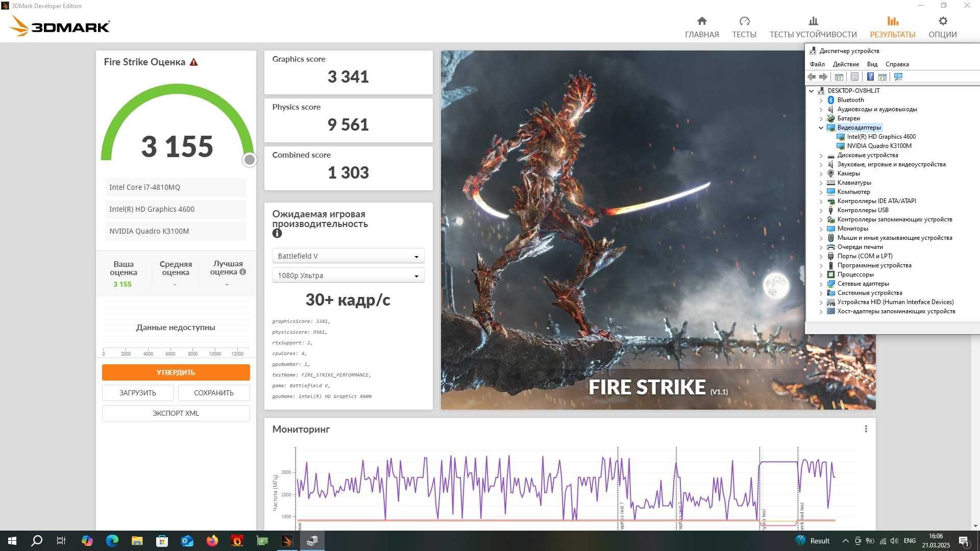Click the Fire Strike artwork thumbnail
Screen dimensions: 980x551
click(x=623, y=230)
